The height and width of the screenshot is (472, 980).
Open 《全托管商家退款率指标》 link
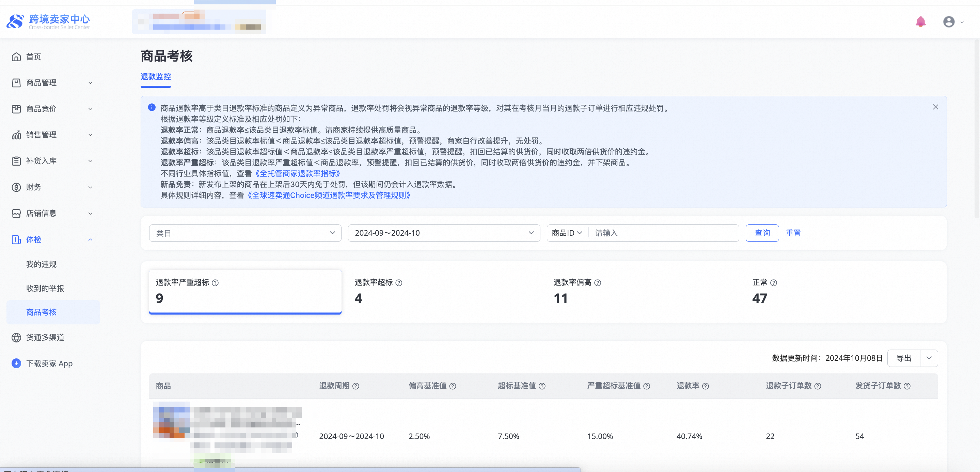click(298, 173)
